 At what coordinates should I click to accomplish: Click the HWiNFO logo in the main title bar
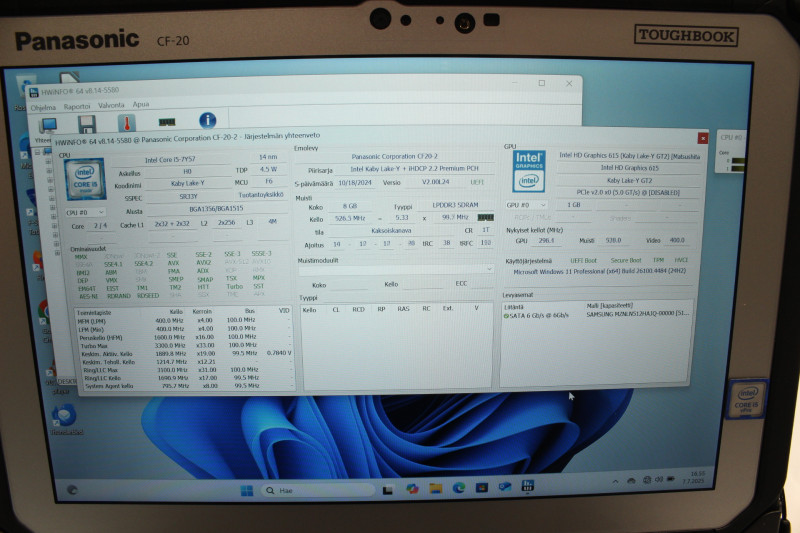click(x=34, y=92)
